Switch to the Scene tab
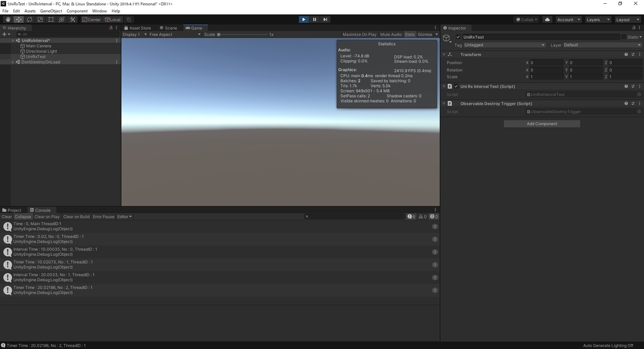 pos(168,28)
